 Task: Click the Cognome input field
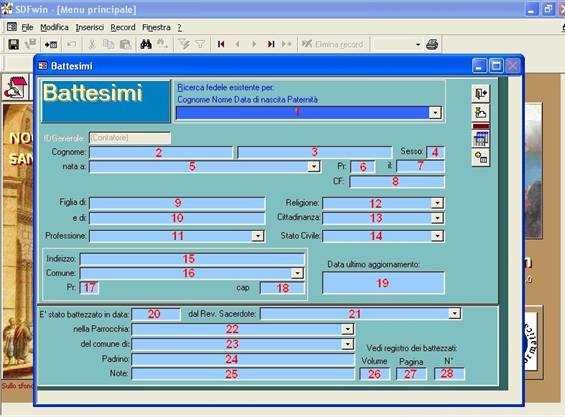coord(161,152)
